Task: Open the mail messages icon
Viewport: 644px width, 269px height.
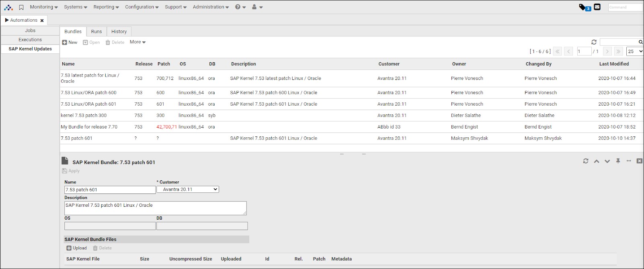Action: point(597,7)
